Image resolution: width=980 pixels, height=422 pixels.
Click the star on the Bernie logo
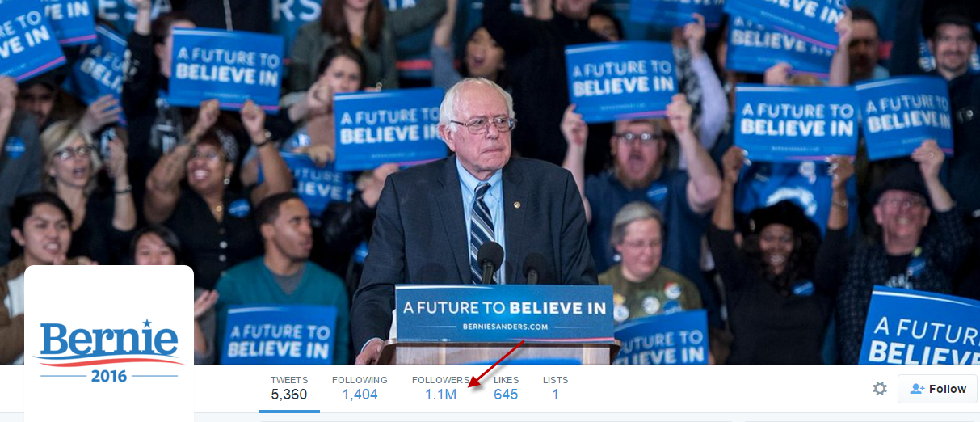click(x=147, y=324)
